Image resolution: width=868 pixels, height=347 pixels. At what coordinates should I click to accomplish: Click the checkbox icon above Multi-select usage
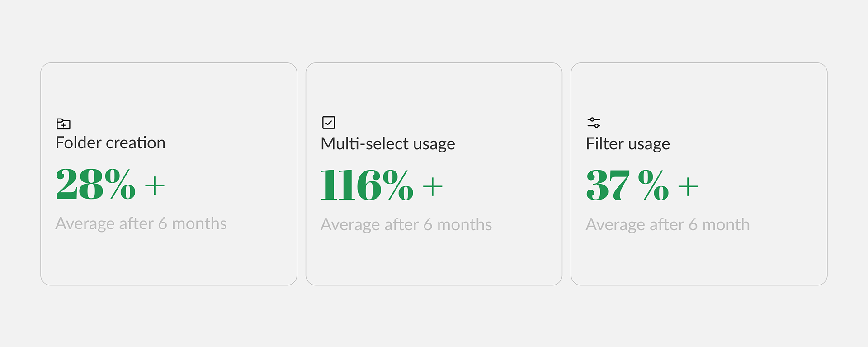point(329,123)
